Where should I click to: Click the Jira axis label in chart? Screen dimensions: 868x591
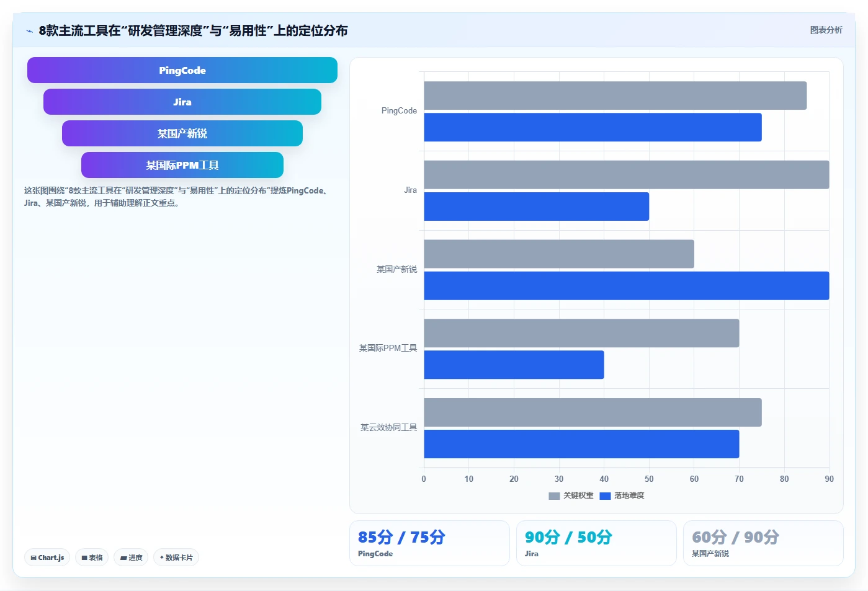pos(410,190)
